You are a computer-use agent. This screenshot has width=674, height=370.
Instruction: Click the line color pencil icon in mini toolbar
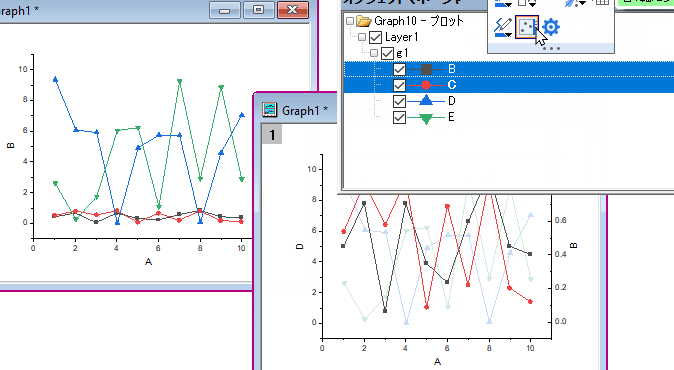pyautogui.click(x=502, y=27)
